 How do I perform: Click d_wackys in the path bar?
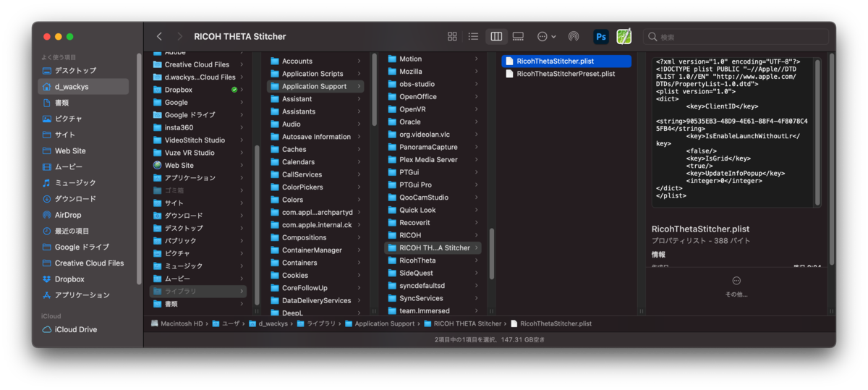click(269, 323)
